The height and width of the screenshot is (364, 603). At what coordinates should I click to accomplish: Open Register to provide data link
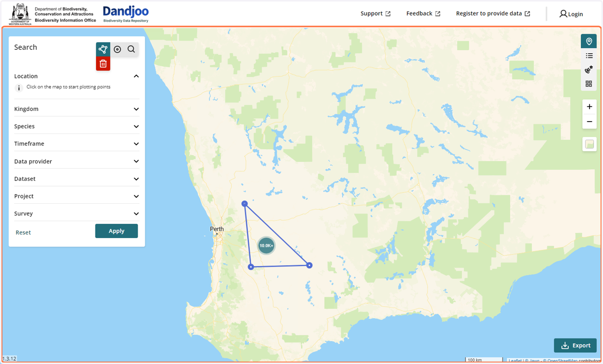click(x=493, y=14)
